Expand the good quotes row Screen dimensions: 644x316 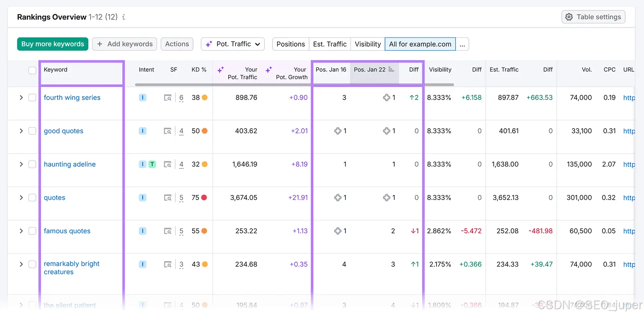[x=21, y=131]
